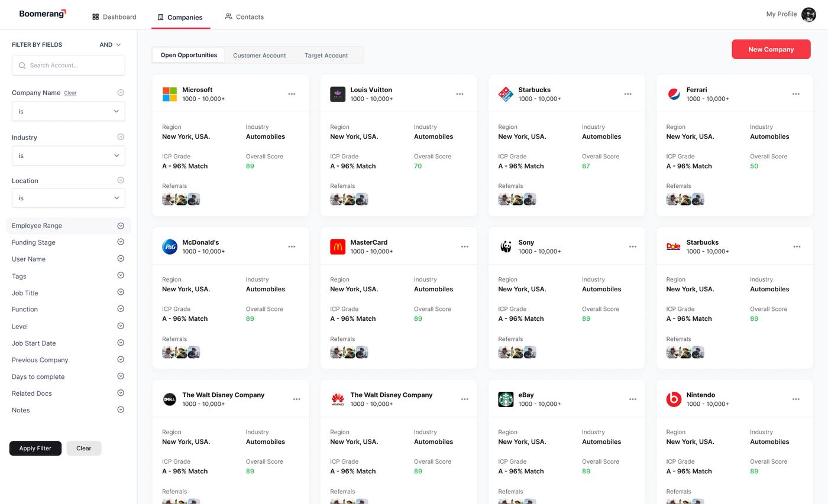Image resolution: width=828 pixels, height=504 pixels.
Task: Expand the Function filter
Action: [121, 309]
